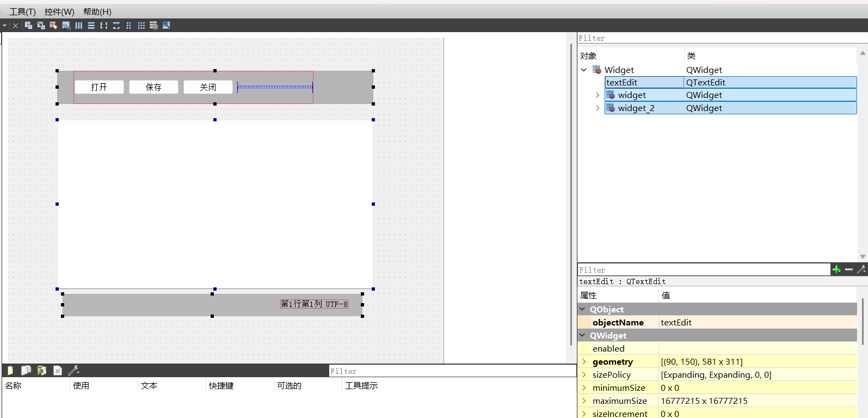
Task: Collapse the QWidget property group
Action: click(583, 335)
